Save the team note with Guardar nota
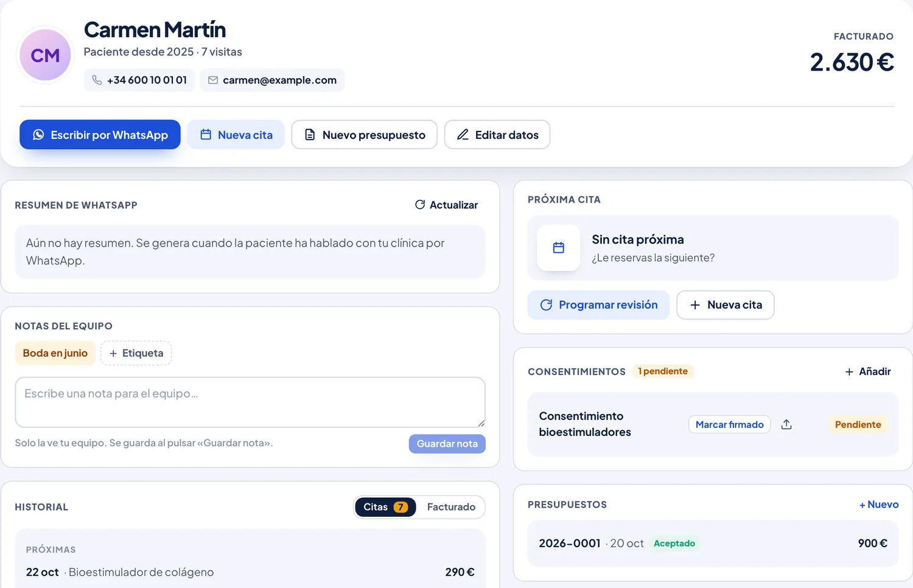The image size is (913, 588). 447,444
